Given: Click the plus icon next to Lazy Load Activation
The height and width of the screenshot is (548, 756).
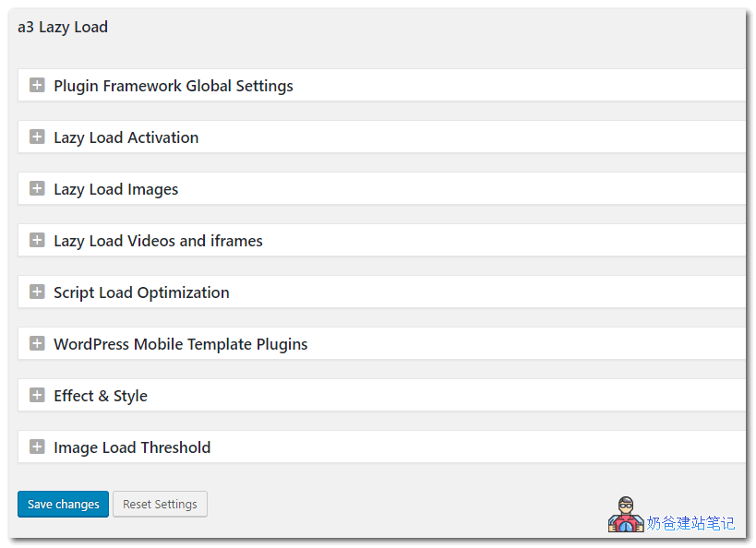Looking at the screenshot, I should click(x=37, y=137).
